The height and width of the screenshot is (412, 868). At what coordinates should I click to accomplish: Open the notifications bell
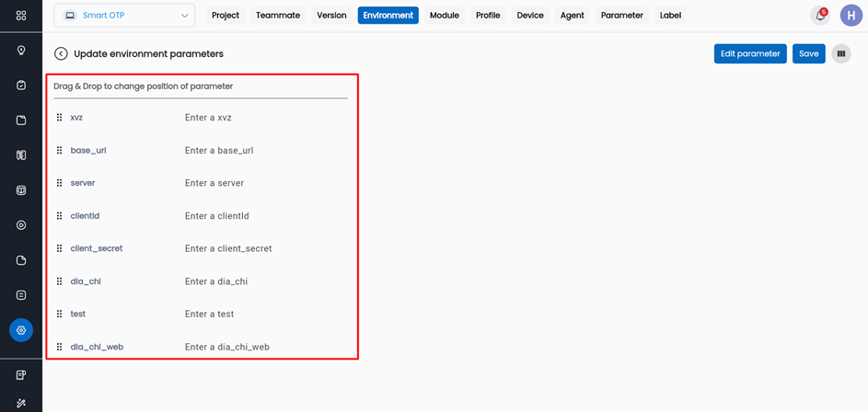pyautogui.click(x=820, y=16)
